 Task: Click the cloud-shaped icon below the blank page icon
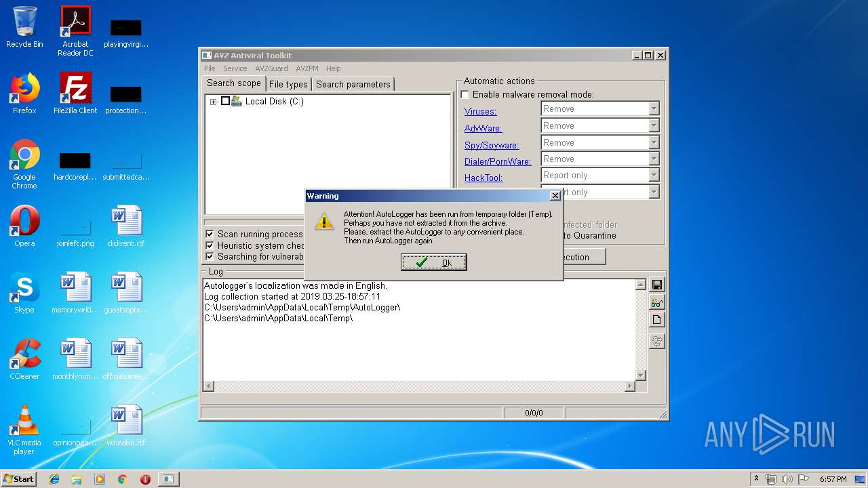[656, 341]
